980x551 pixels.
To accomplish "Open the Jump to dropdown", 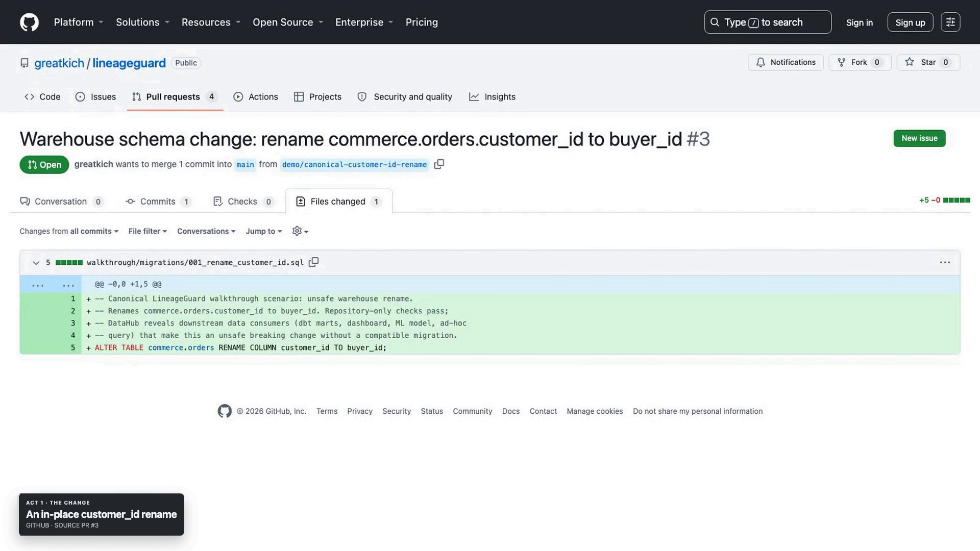I will click(x=263, y=231).
